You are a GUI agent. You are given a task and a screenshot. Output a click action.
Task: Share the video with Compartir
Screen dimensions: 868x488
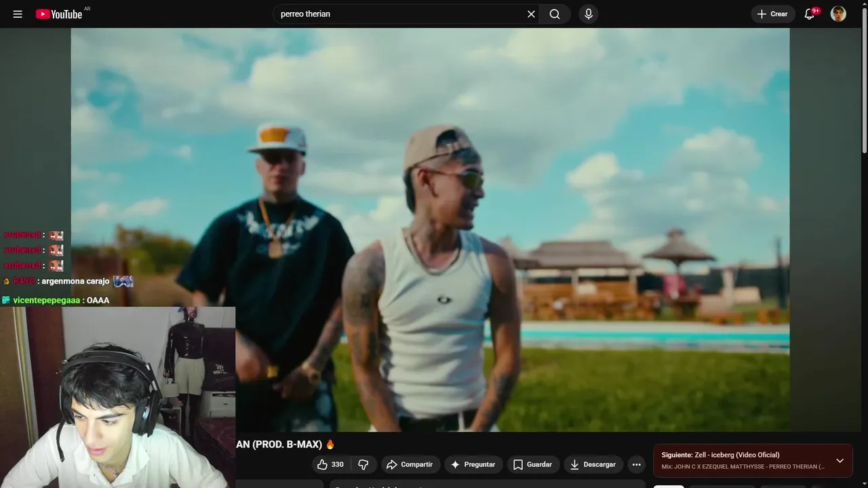point(409,464)
